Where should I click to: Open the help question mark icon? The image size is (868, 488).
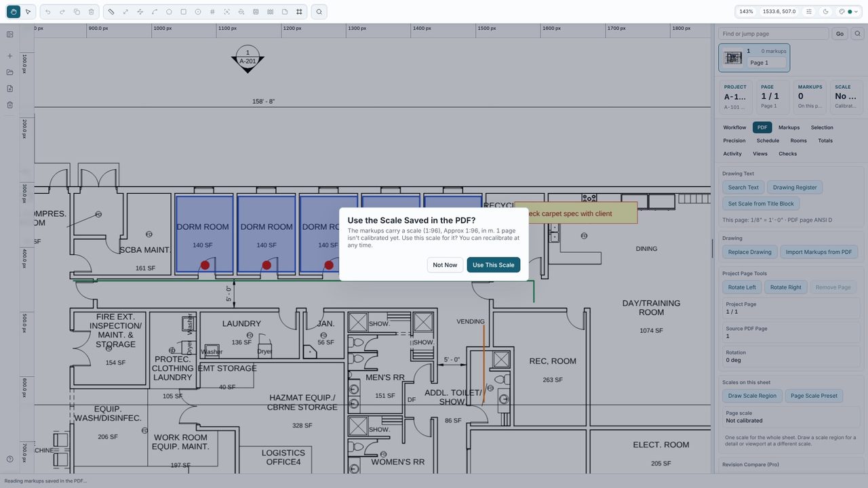(9, 459)
